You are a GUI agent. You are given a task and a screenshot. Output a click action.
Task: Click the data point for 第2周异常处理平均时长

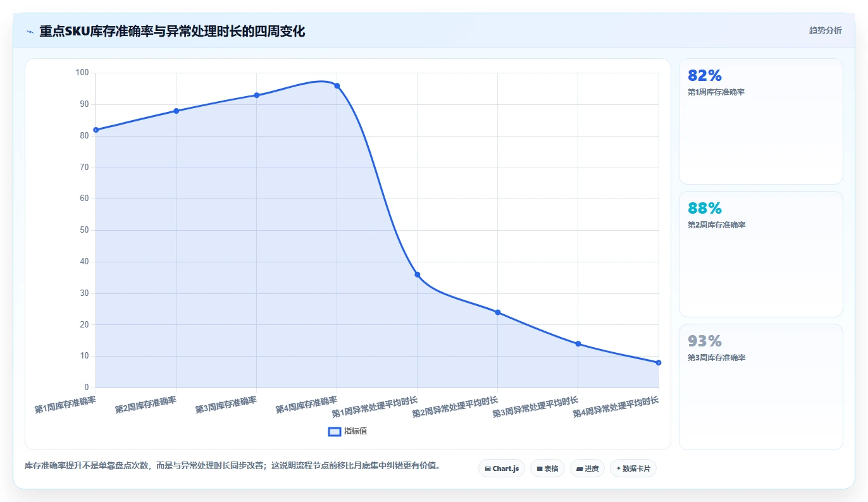[x=497, y=312]
